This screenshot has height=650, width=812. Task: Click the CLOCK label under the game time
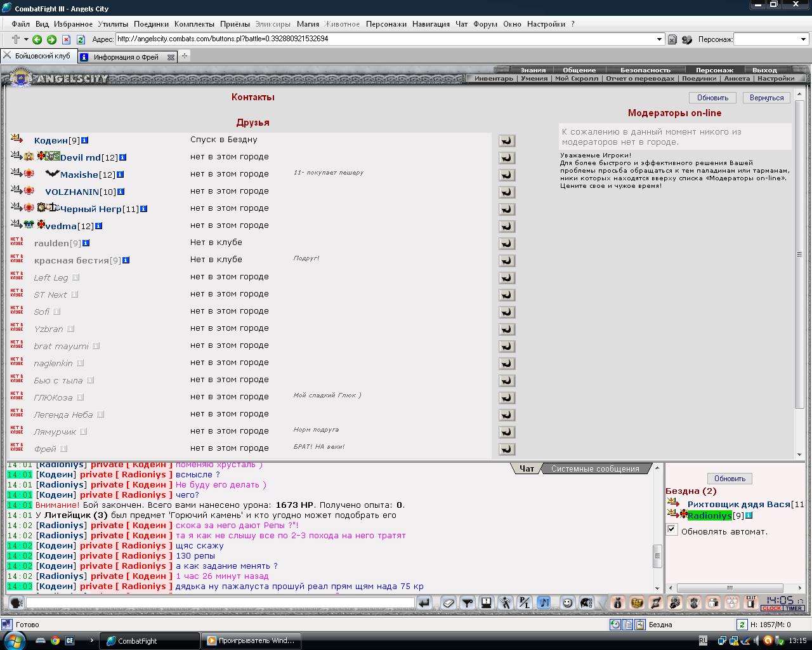tap(772, 608)
